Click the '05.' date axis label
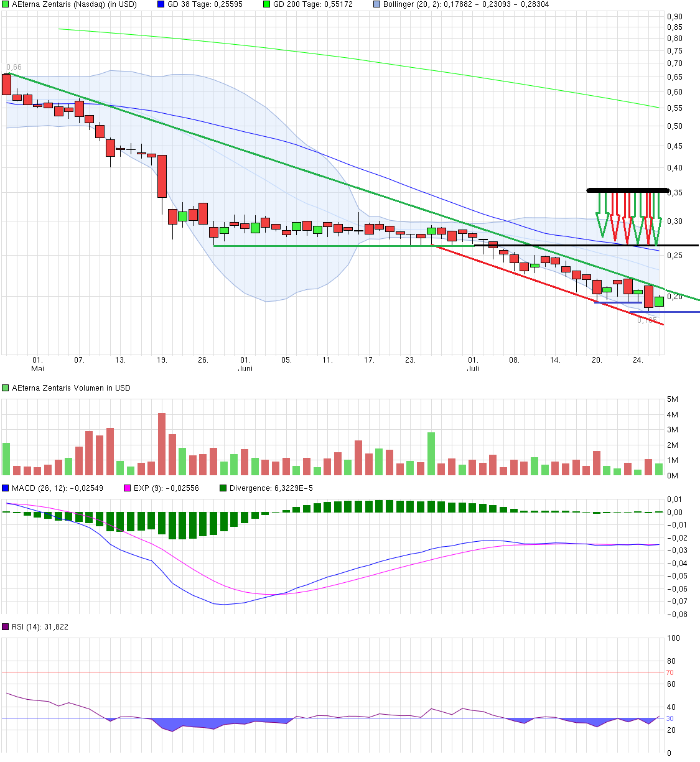Image resolution: width=700 pixels, height=762 pixels. pos(286,360)
